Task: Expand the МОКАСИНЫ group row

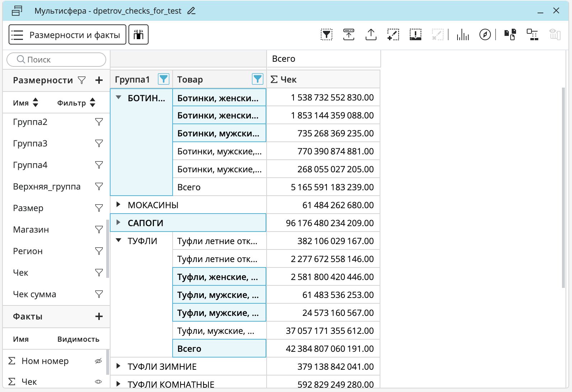Action: (x=118, y=205)
